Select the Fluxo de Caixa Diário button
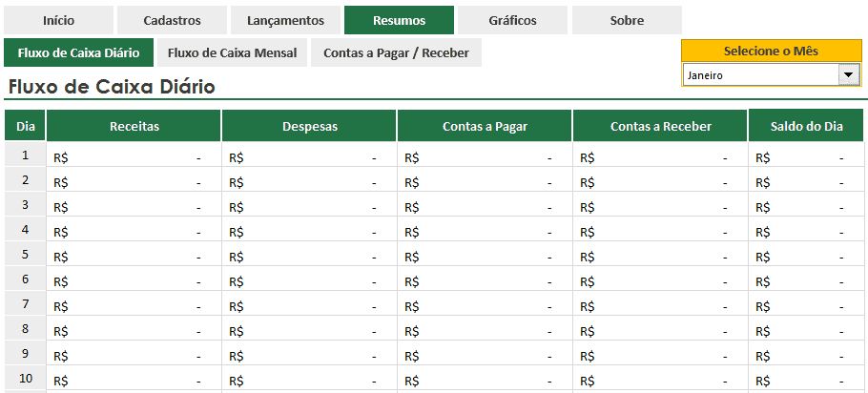 click(79, 52)
